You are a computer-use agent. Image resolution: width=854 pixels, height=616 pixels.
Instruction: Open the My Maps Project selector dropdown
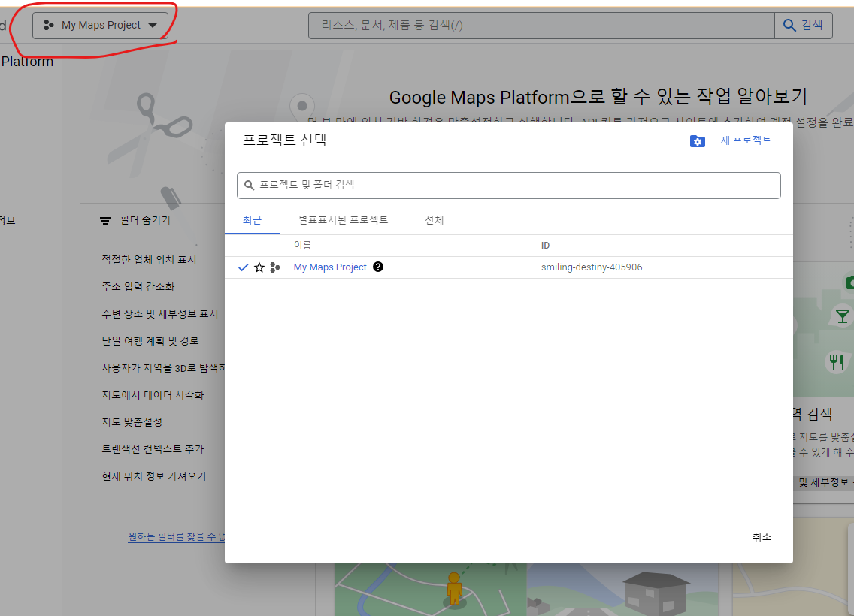point(100,26)
